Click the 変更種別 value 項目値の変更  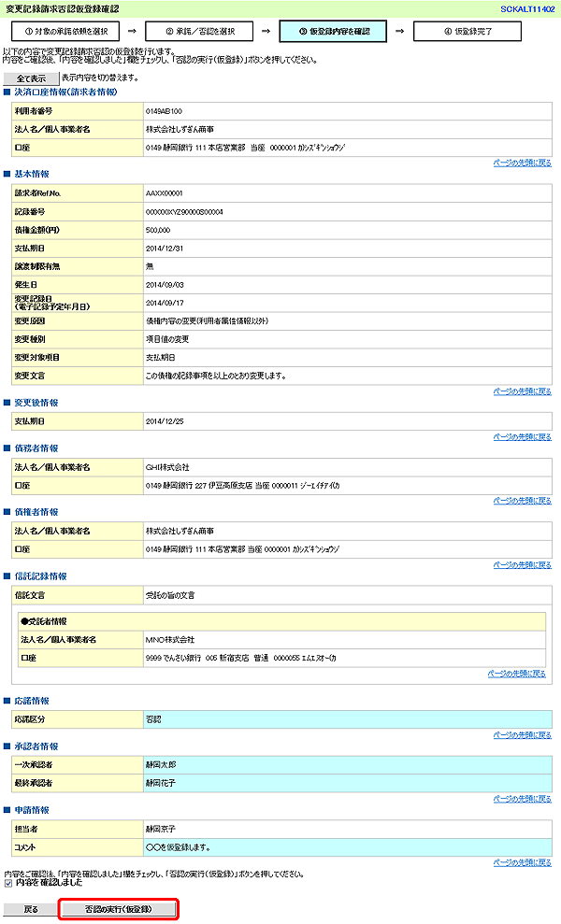pos(168,339)
